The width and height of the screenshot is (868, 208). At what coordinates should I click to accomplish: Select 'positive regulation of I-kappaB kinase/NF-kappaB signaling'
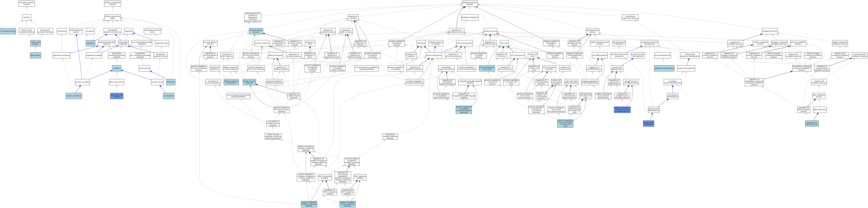tap(464, 110)
